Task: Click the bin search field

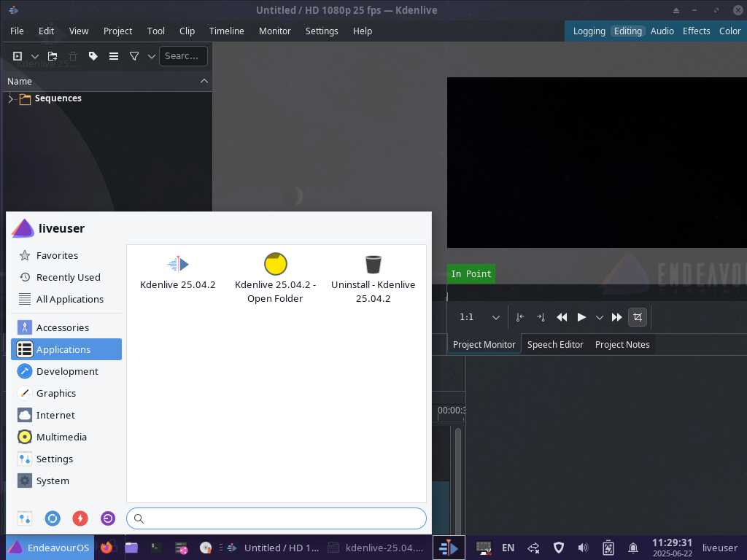Action: pos(183,56)
